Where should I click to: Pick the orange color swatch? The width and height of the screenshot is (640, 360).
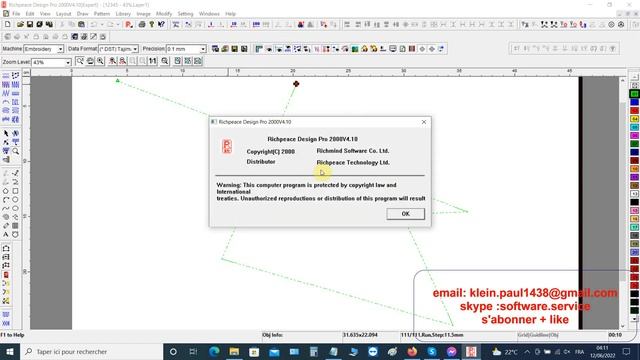634,169
